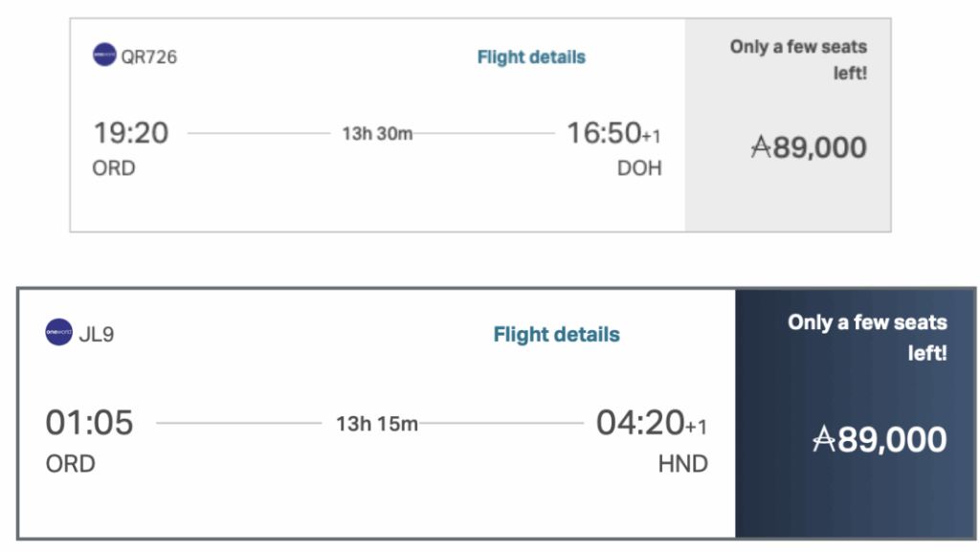
Task: Select the ORD departure time 01:05
Action: 89,422
